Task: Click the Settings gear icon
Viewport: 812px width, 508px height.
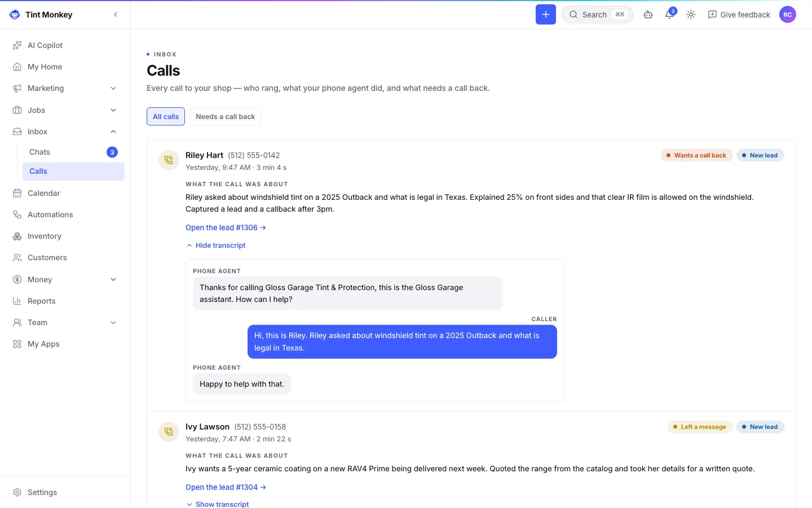Action: tap(17, 492)
